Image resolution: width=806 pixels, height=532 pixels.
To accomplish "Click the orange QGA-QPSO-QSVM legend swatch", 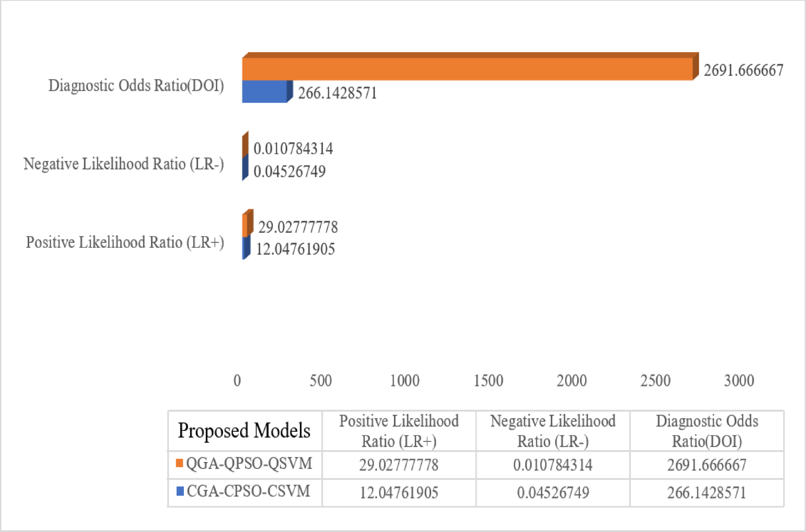I will tap(180, 463).
